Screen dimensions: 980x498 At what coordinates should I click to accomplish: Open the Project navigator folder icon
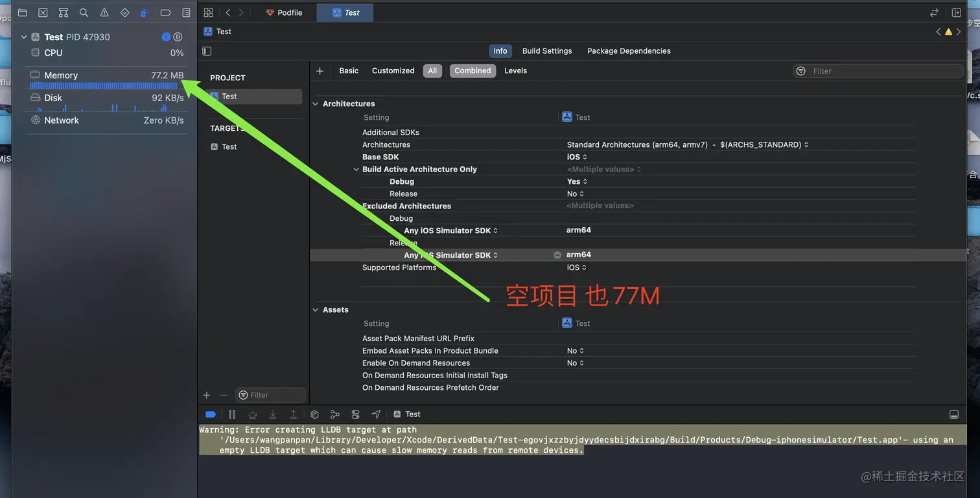pyautogui.click(x=23, y=12)
